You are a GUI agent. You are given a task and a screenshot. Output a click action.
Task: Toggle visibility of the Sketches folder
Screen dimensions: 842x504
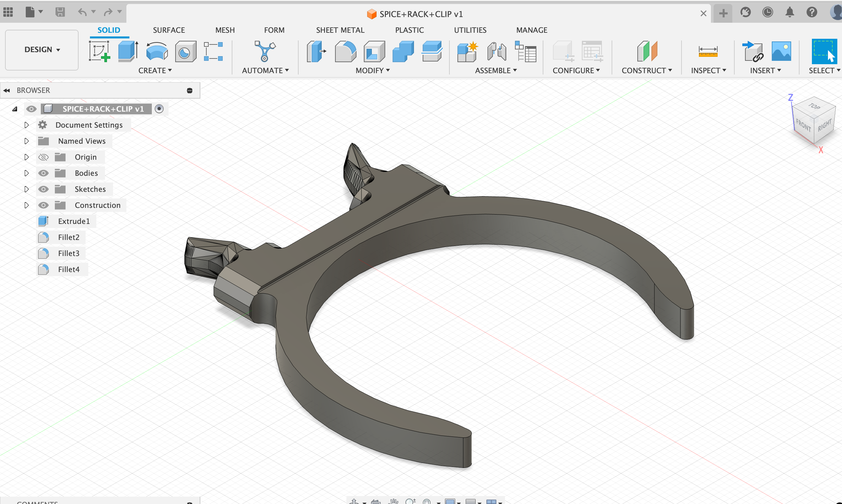pyautogui.click(x=43, y=189)
